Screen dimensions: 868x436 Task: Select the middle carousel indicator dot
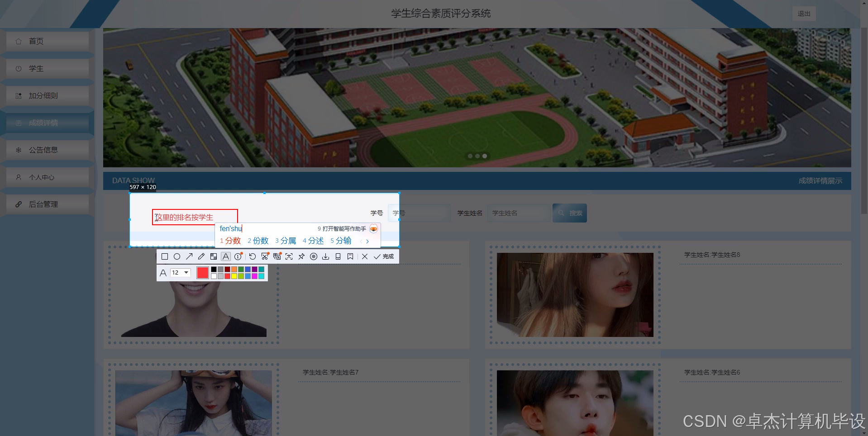477,156
